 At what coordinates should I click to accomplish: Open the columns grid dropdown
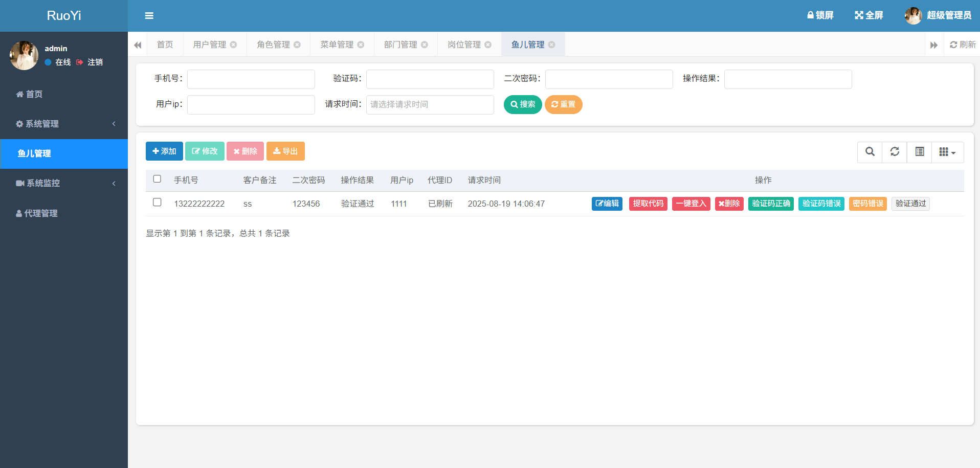[x=948, y=152]
